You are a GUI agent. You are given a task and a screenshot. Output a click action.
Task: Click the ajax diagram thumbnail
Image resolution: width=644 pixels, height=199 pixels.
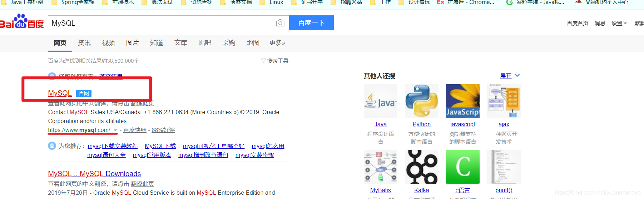(504, 101)
